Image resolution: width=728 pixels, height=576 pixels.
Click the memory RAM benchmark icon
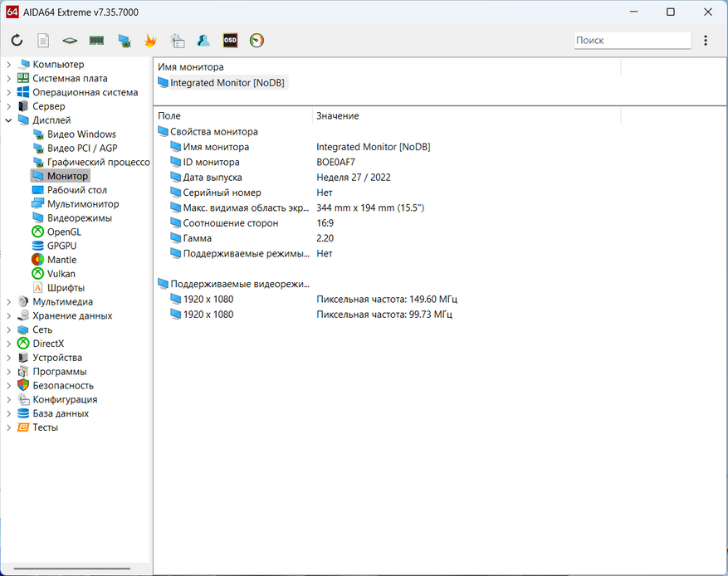(x=96, y=40)
